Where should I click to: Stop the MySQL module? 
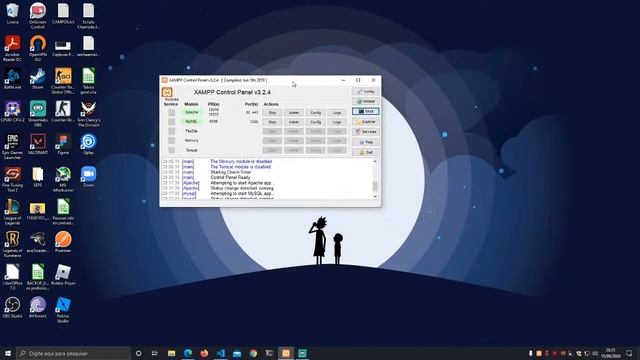tap(272, 122)
